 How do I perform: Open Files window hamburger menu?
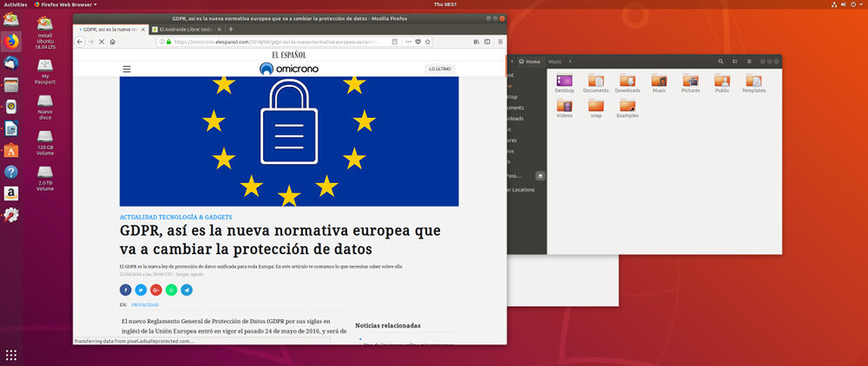pyautogui.click(x=750, y=62)
